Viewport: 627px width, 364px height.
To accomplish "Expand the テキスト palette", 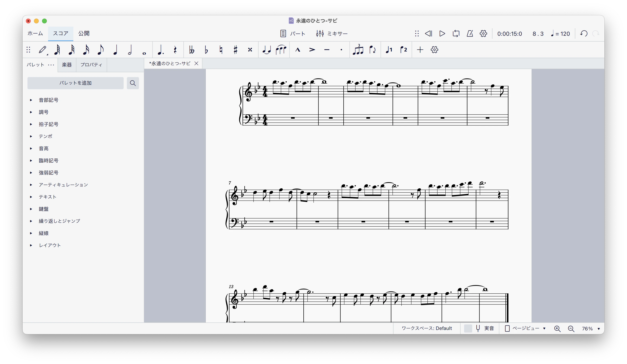I will pyautogui.click(x=31, y=197).
